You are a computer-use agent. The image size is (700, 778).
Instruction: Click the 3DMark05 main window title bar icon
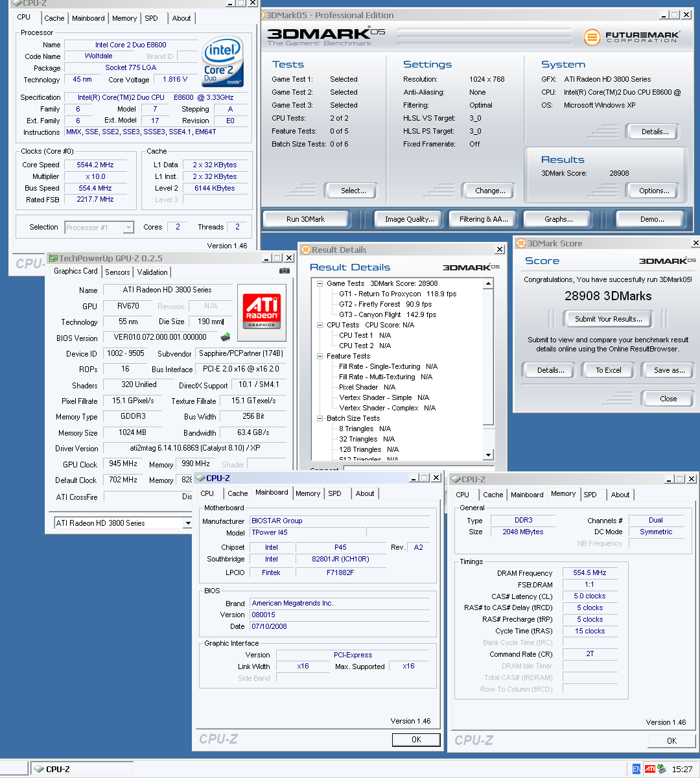262,15
